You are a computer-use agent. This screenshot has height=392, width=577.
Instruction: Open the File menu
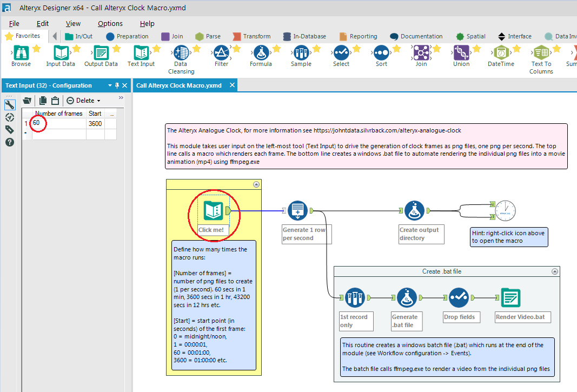(x=14, y=24)
